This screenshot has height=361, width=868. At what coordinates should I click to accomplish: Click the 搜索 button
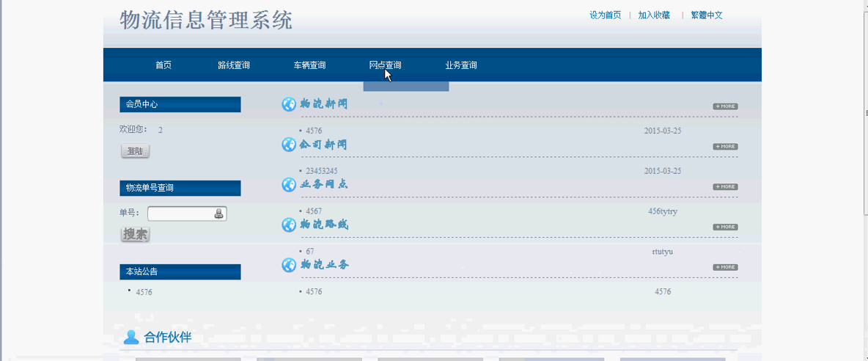click(135, 235)
